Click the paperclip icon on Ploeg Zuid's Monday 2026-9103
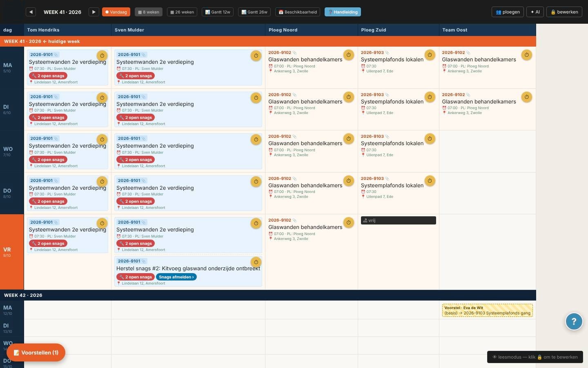This screenshot has height=368, width=588. pos(387,53)
